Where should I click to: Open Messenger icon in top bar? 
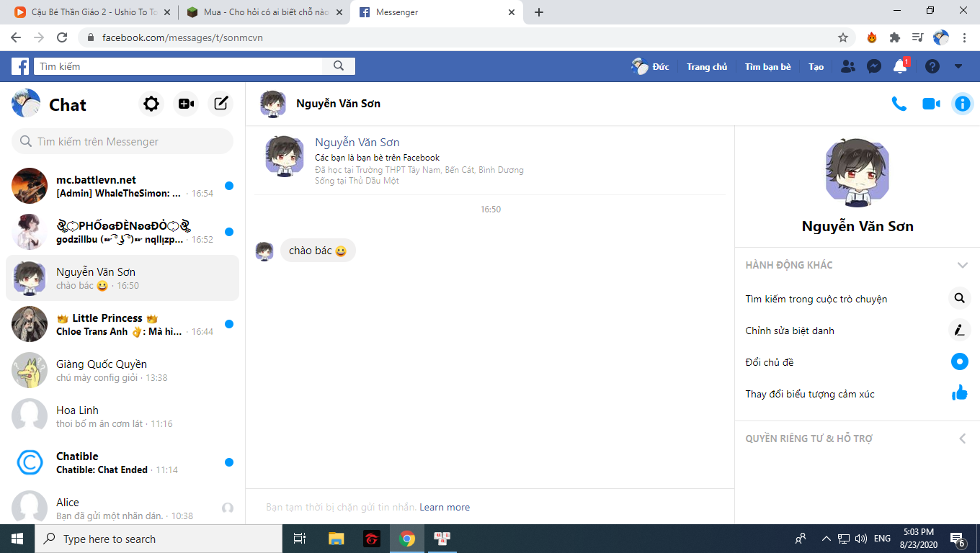(873, 66)
